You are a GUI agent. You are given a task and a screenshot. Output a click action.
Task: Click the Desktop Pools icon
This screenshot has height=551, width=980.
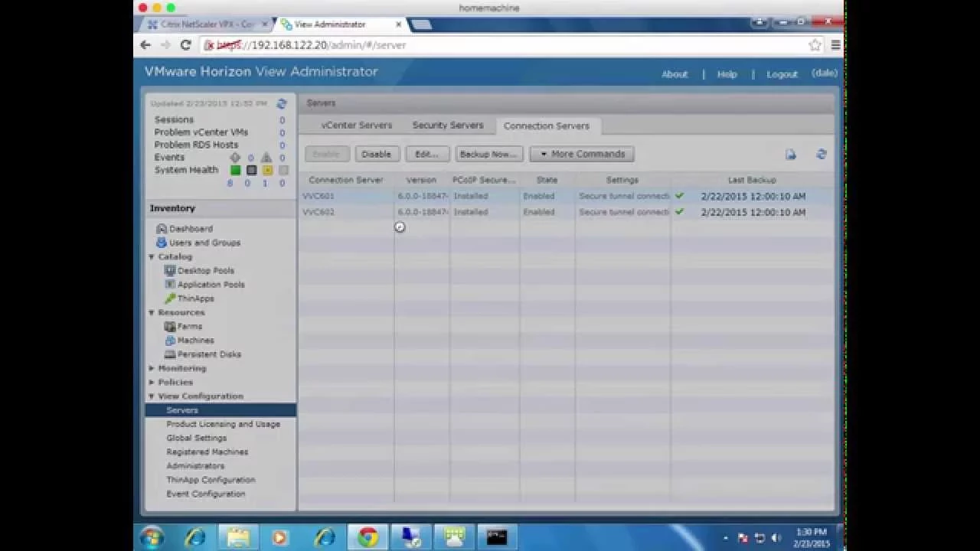point(170,270)
